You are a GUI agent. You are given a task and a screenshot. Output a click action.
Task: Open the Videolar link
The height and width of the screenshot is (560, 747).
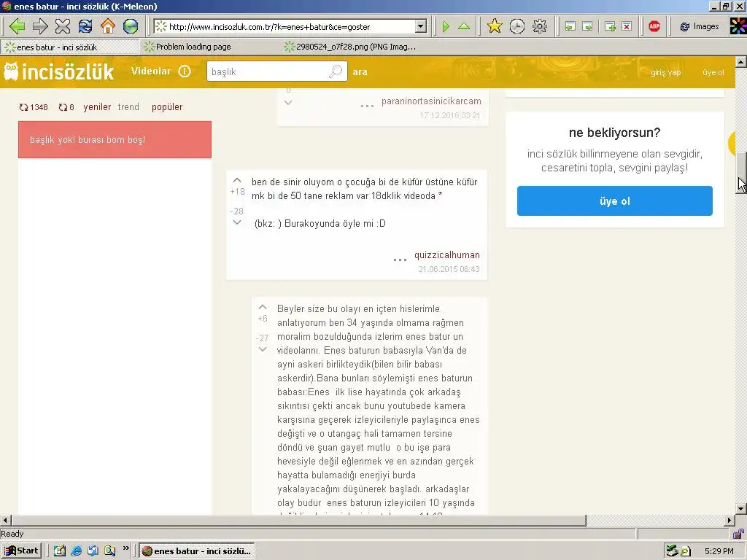(x=150, y=71)
